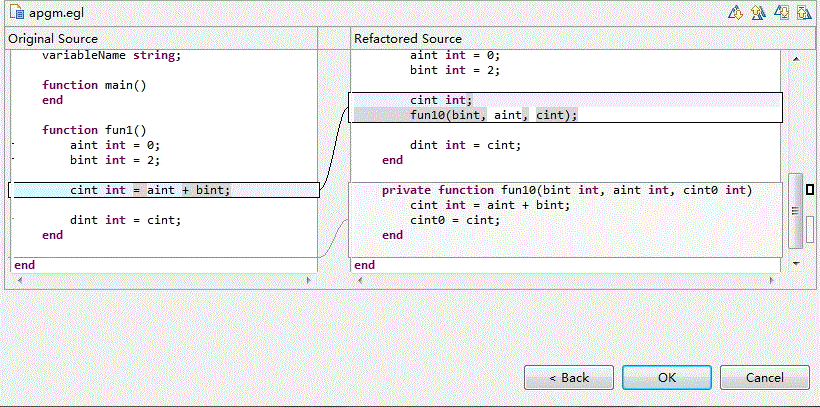This screenshot has height=408, width=820.
Task: Jump to the Next Change icon
Action: pos(781,13)
